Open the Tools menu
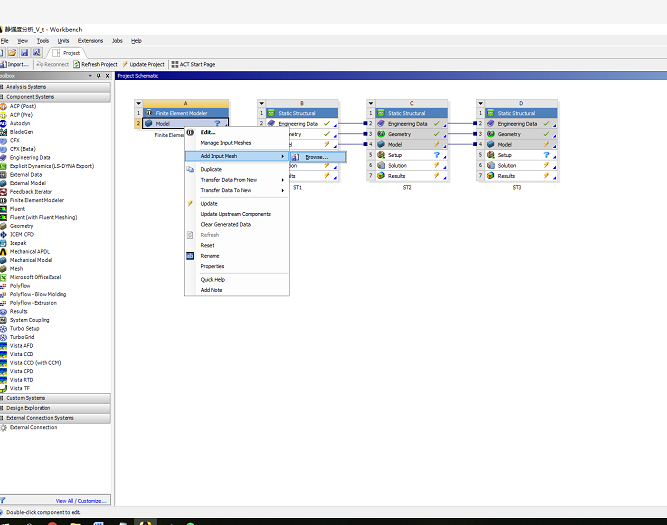The width and height of the screenshot is (667, 525). coord(43,41)
